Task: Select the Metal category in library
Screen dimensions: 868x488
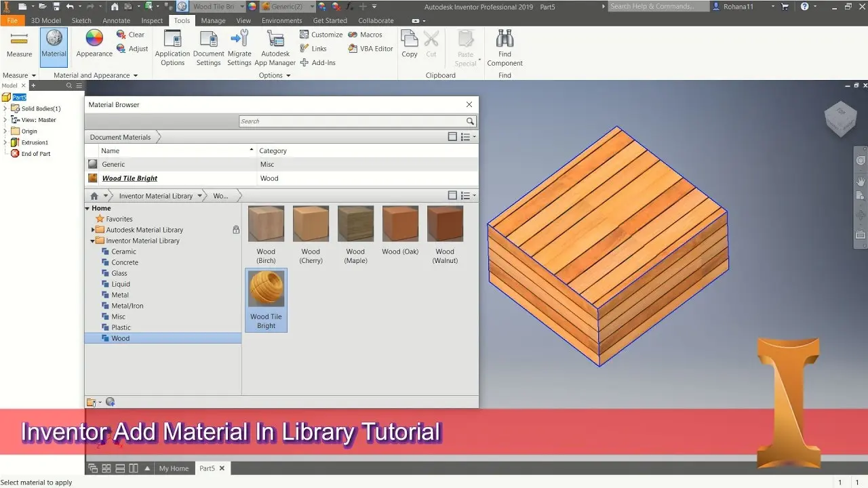Action: tap(120, 295)
